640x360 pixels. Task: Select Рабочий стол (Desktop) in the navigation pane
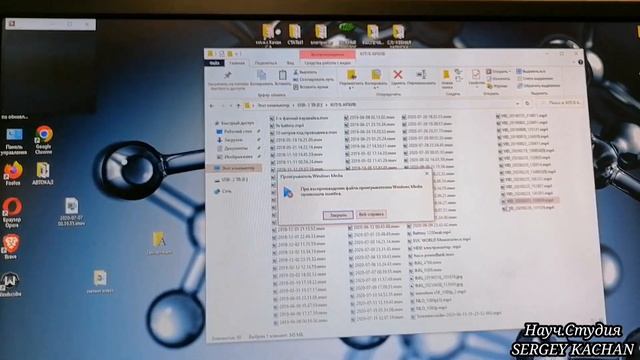pos(234,131)
